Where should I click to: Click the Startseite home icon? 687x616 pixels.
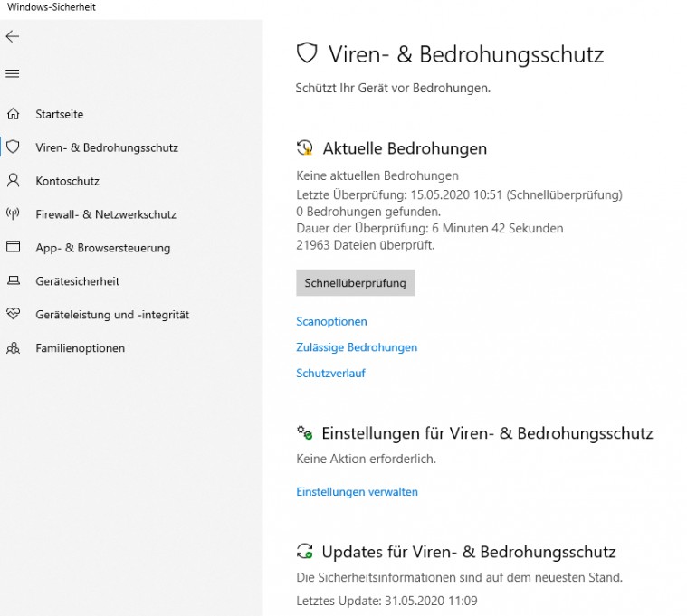coord(13,114)
